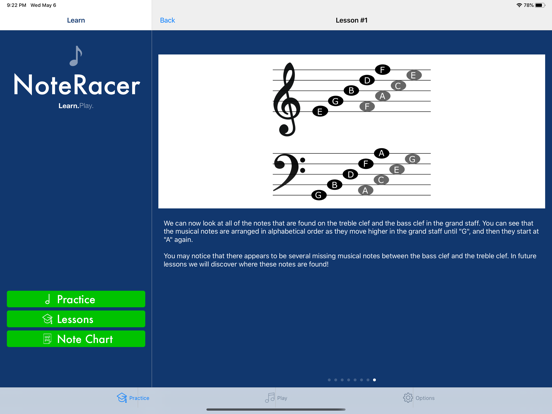Tap the 9:22 PM clock
Image resolution: width=552 pixels, height=414 pixels.
coord(17,5)
